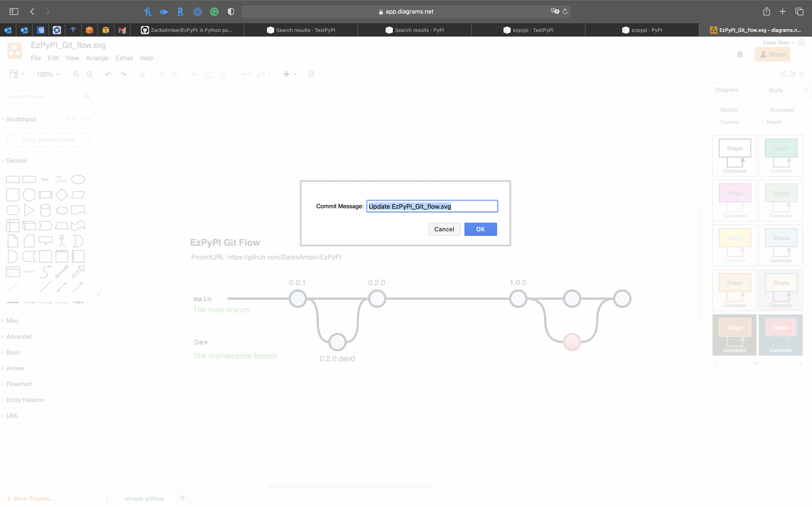Expand the Entity Relation section
The height and width of the screenshot is (507, 812).
(x=25, y=400)
